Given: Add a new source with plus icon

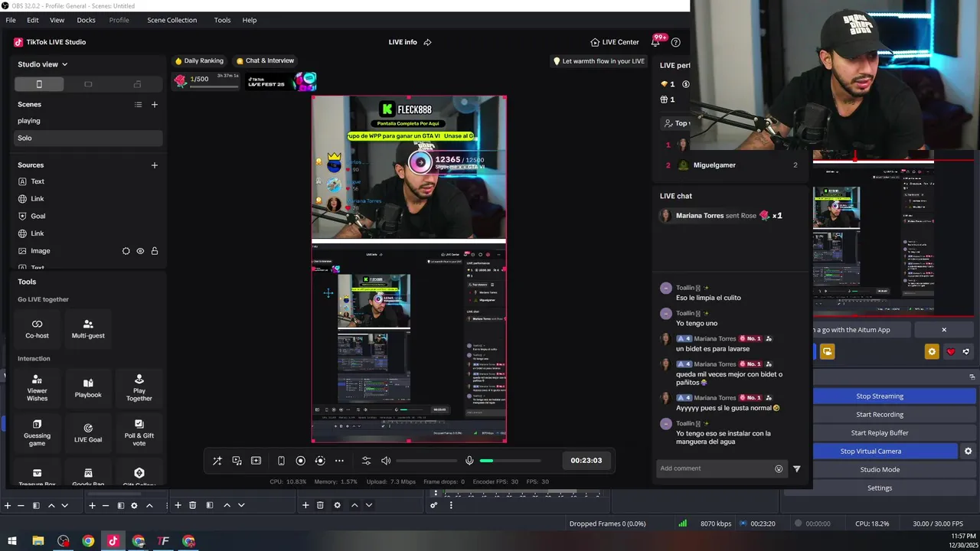Looking at the screenshot, I should tap(154, 165).
